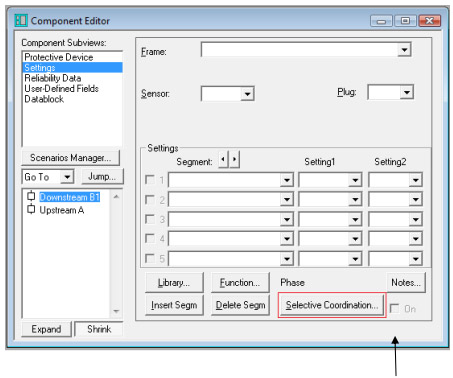453x378 pixels.
Task: Click the Insert Segm button
Action: click(174, 305)
